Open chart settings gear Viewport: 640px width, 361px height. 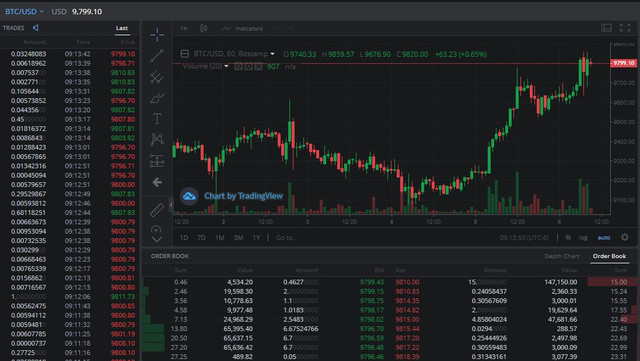click(624, 237)
